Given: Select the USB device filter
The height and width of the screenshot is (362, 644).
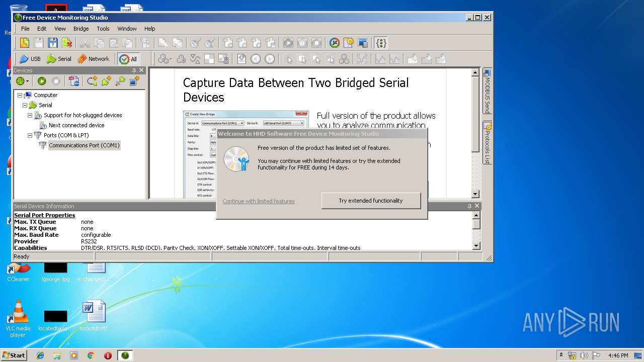Looking at the screenshot, I should click(x=30, y=59).
